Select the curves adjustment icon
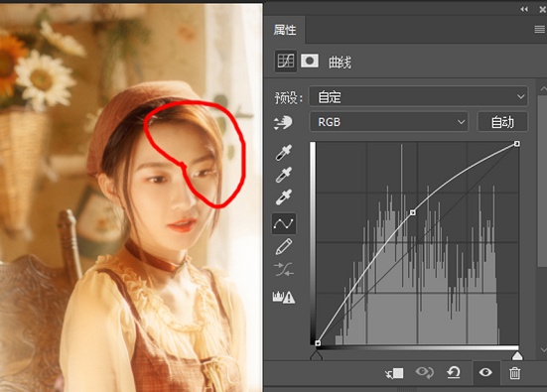 click(x=286, y=61)
